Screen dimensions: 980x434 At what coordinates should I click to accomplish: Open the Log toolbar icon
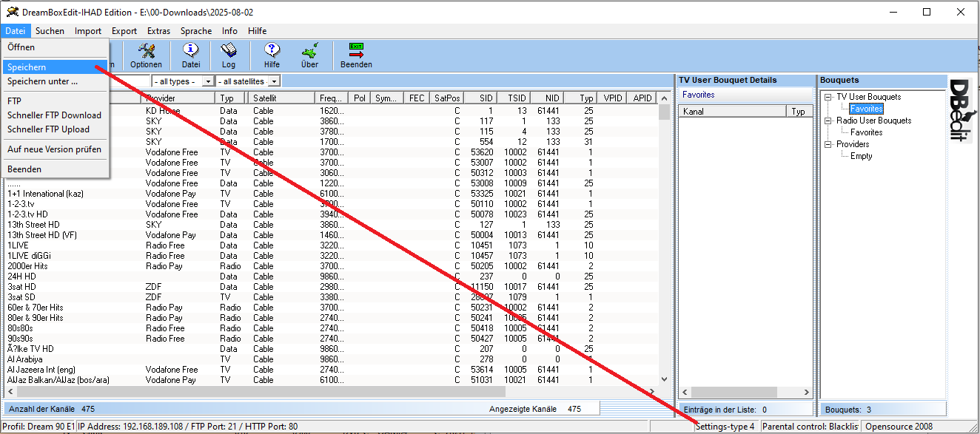click(x=229, y=50)
